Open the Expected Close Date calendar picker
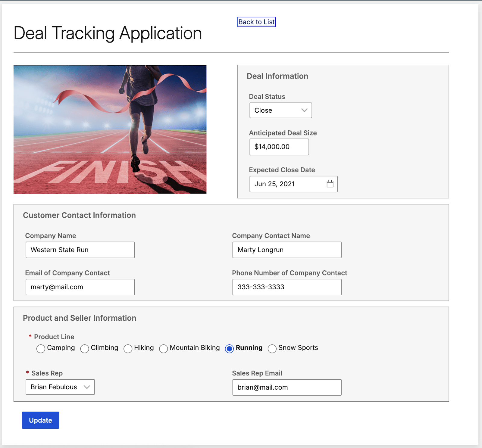Image resolution: width=482 pixels, height=448 pixels. pyautogui.click(x=330, y=184)
